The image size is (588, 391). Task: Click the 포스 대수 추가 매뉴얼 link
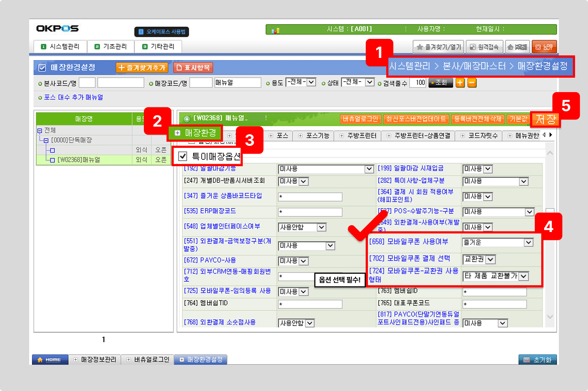[73, 97]
